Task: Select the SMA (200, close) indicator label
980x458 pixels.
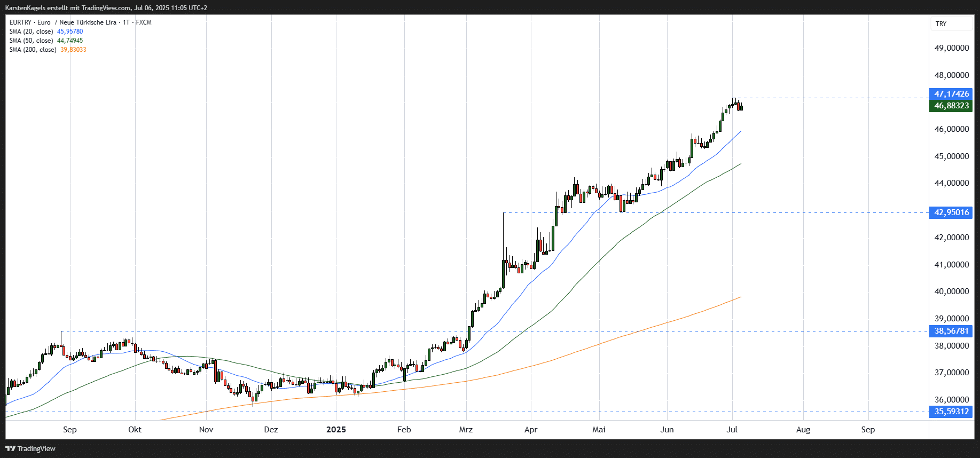Action: pyautogui.click(x=33, y=50)
